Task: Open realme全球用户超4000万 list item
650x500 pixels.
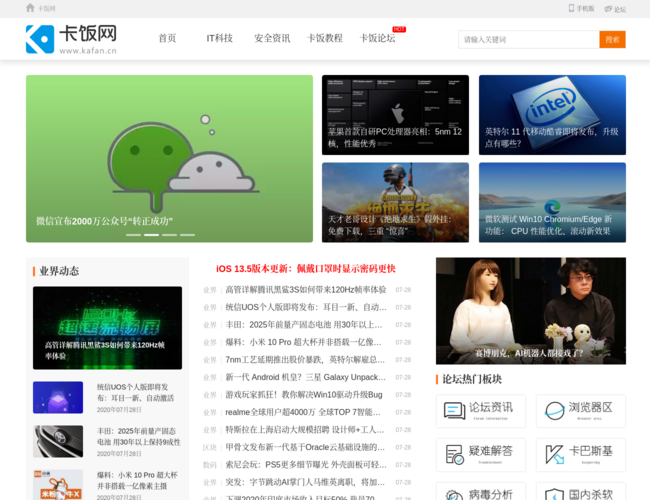Action: (303, 412)
